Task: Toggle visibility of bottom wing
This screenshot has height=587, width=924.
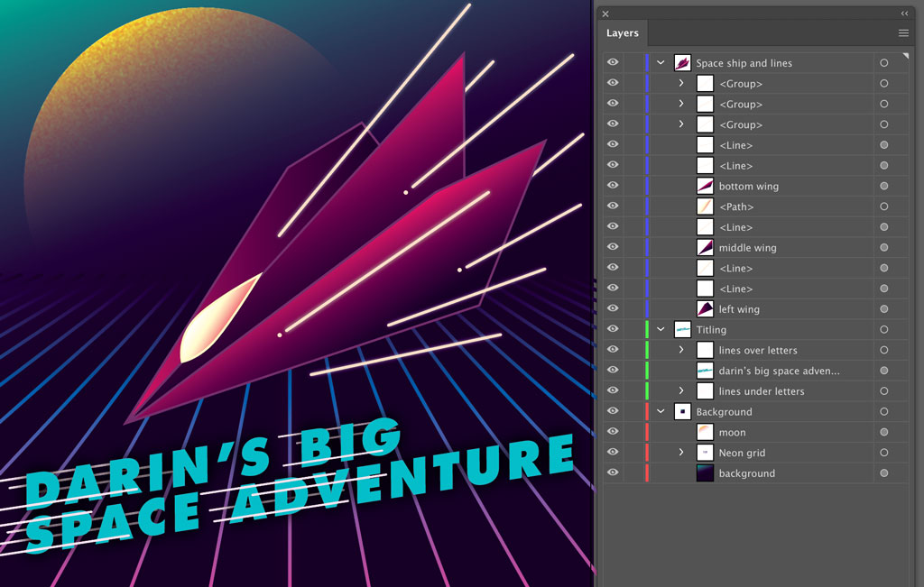Action: (613, 186)
